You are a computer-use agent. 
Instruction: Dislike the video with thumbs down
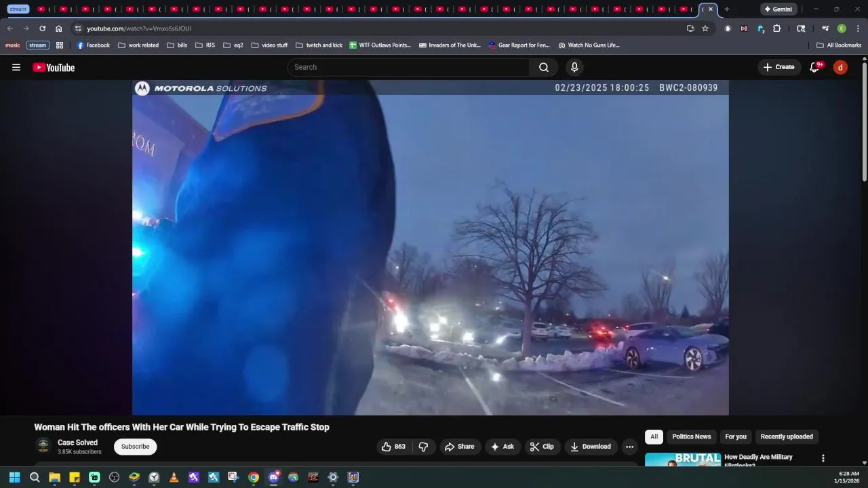point(423,447)
